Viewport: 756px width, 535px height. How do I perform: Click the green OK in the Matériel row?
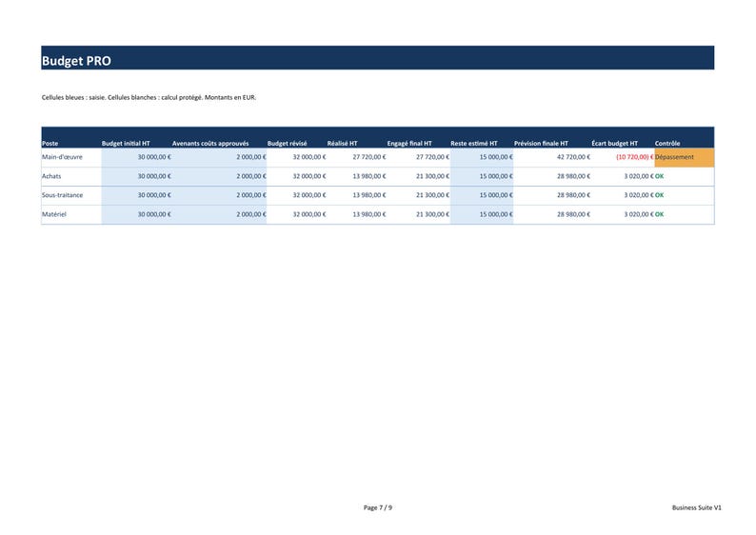pyautogui.click(x=660, y=214)
